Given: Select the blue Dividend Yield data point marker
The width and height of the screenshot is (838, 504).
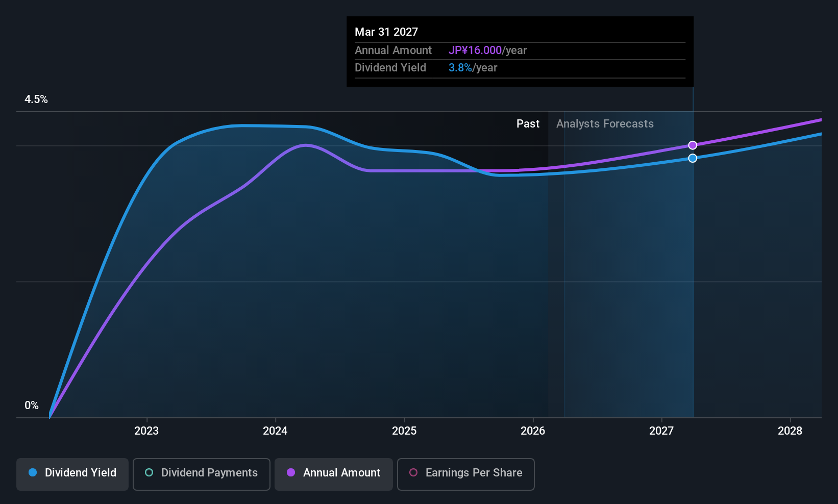Looking at the screenshot, I should coord(693,158).
